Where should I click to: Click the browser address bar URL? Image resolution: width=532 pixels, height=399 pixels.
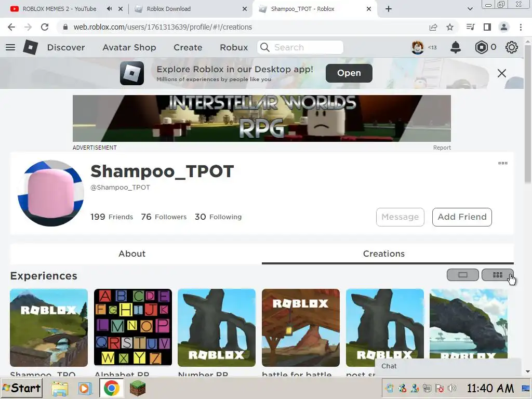[163, 27]
